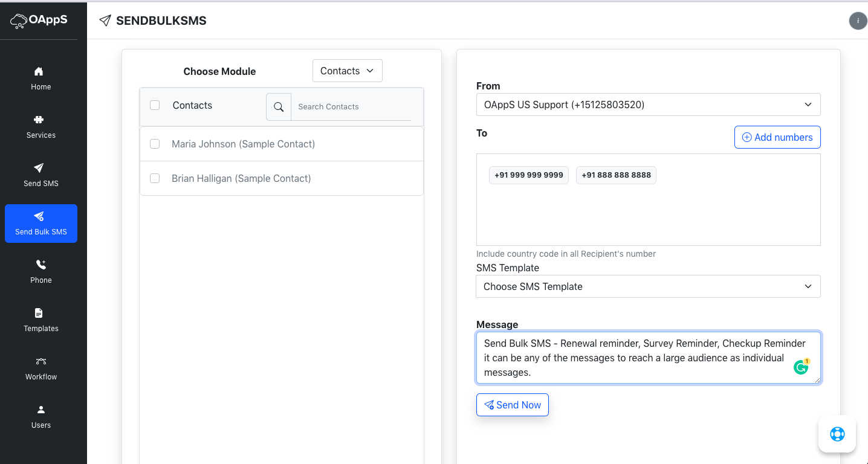Check the Maria Johnson contact checkbox
The width and height of the screenshot is (868, 464).
155,144
